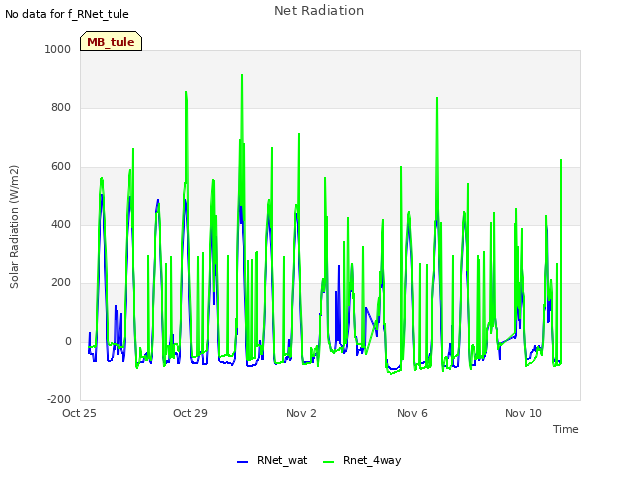Click the Oct 29 x-axis tick label
The height and width of the screenshot is (480, 640).
point(190,413)
